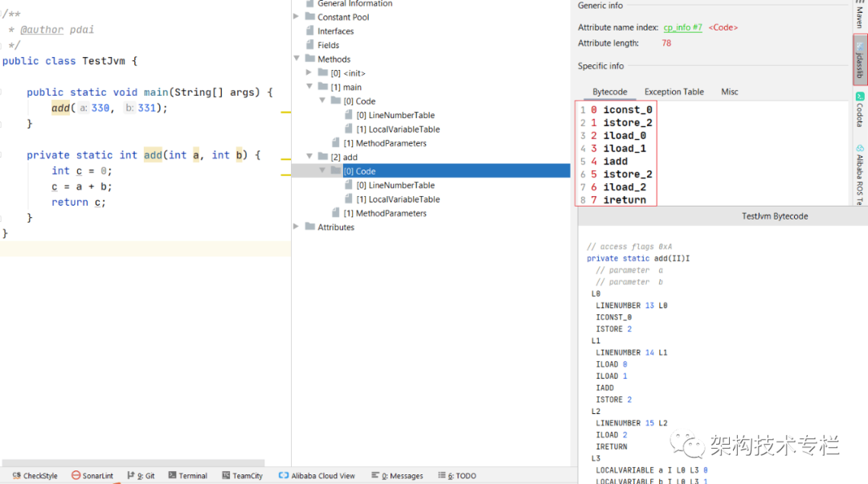This screenshot has width=868, height=484.
Task: Open the Alibaba Cloud View panel
Action: pos(317,476)
